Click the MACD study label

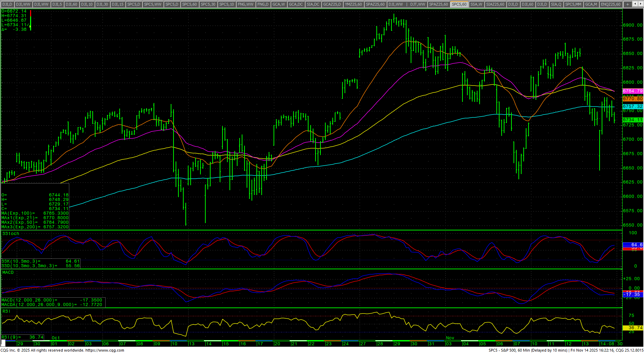pos(8,272)
